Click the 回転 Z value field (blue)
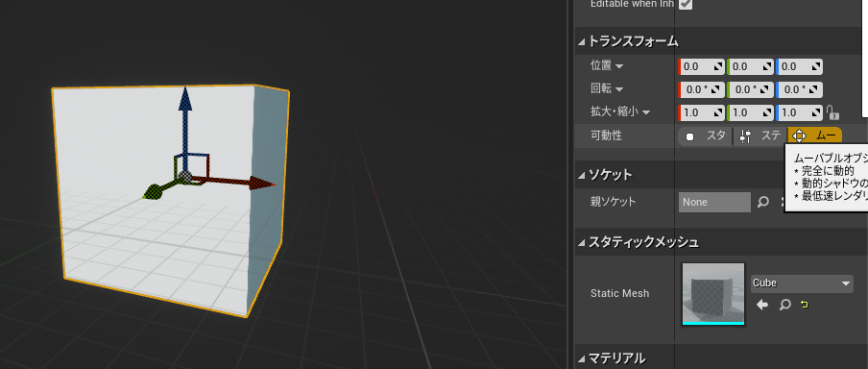This screenshot has height=369, width=868. (799, 89)
